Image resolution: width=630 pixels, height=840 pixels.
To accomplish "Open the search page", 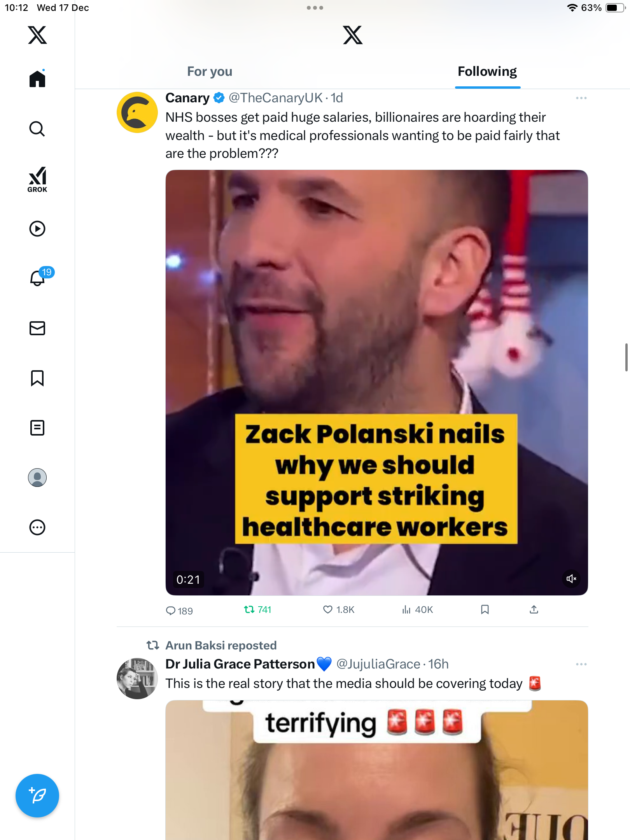I will [x=37, y=129].
